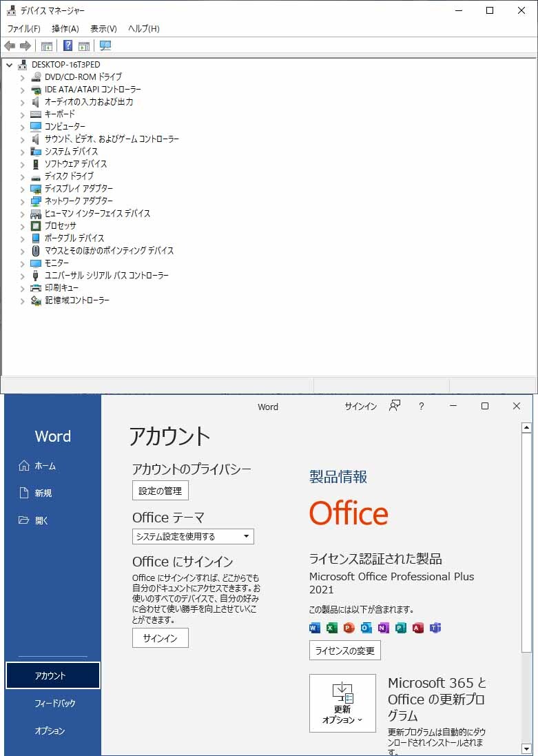Click the Word app icon under product info
This screenshot has height=756, width=538.
pos(314,628)
